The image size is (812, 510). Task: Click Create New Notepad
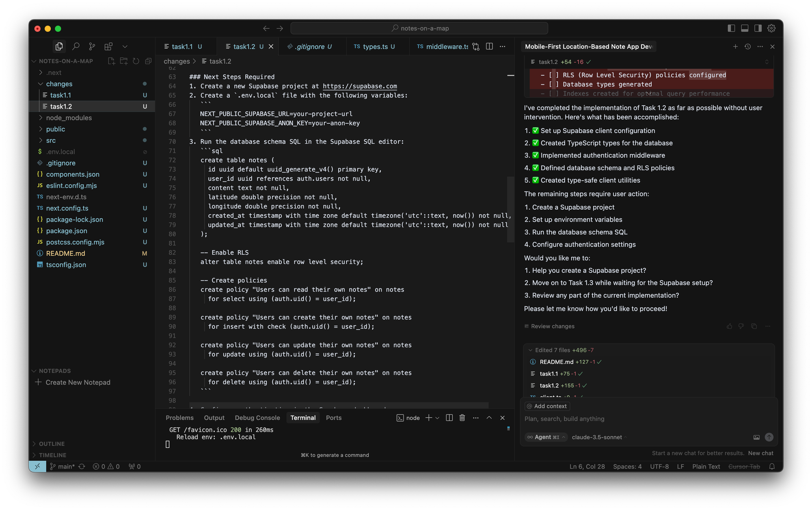click(78, 382)
